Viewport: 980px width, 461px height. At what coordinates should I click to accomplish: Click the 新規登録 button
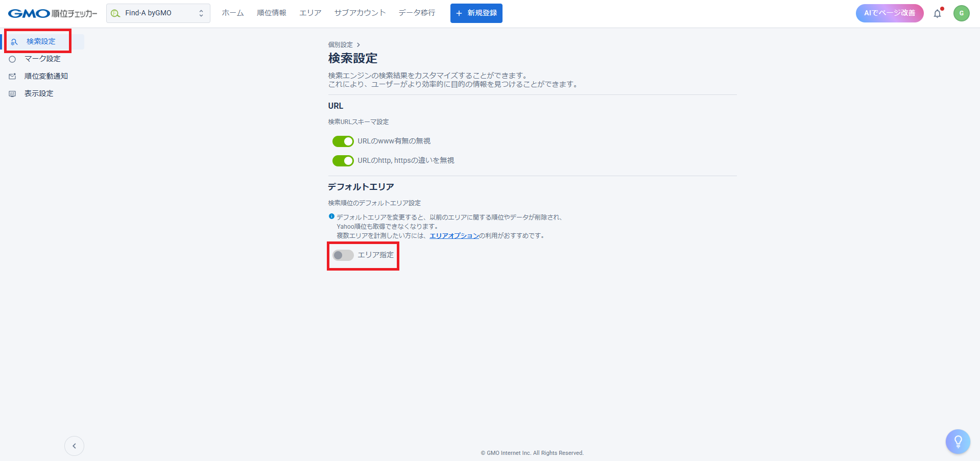(x=476, y=13)
